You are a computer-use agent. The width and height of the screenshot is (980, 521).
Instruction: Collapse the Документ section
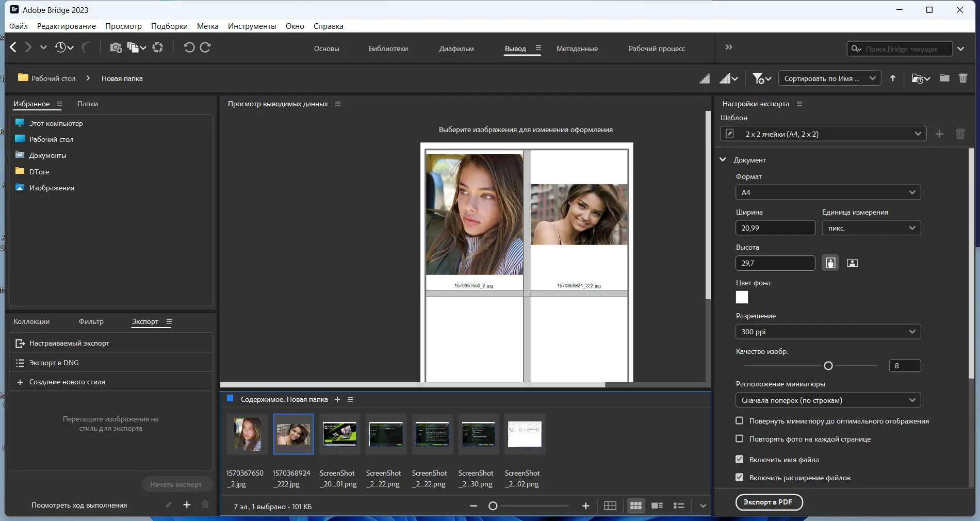[x=723, y=160]
